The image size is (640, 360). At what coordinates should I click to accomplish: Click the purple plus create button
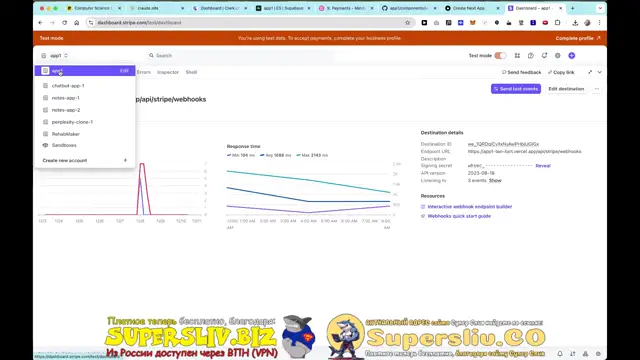coord(571,56)
